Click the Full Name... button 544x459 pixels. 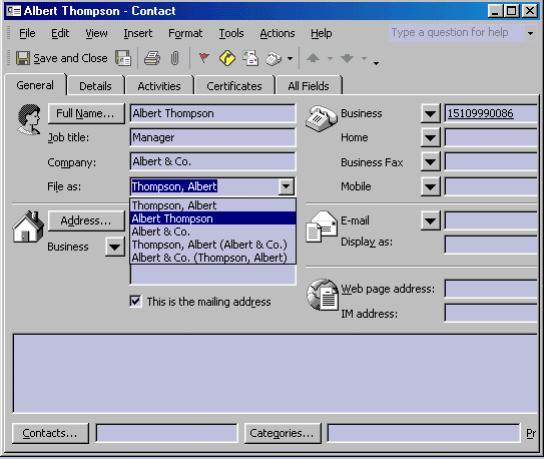[86, 113]
